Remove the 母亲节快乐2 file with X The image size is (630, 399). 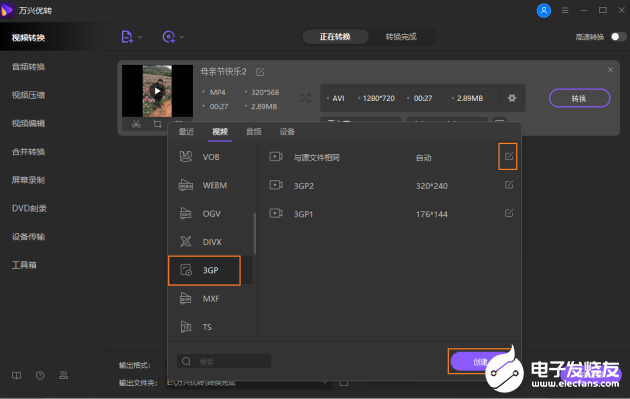tap(610, 70)
